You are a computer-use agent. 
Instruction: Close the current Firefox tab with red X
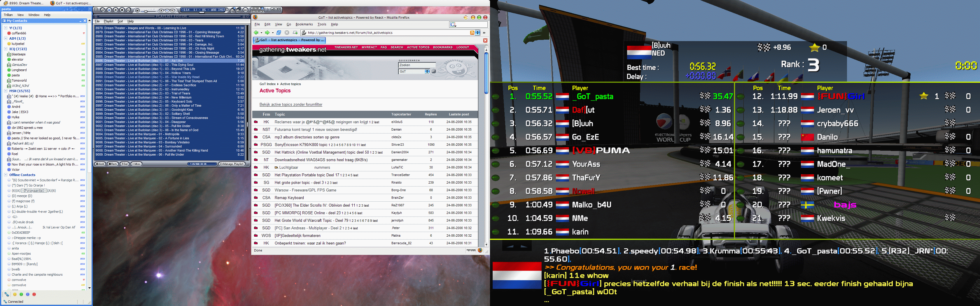point(485,41)
